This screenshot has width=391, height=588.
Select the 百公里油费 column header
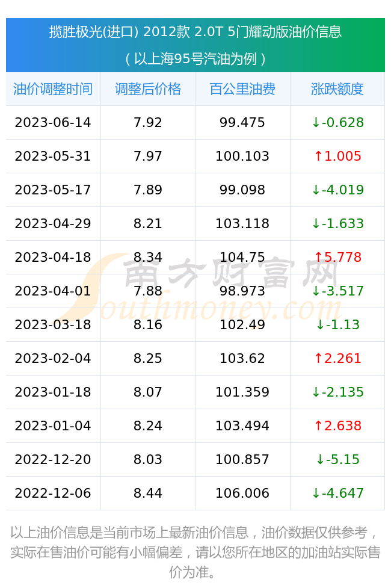(242, 89)
